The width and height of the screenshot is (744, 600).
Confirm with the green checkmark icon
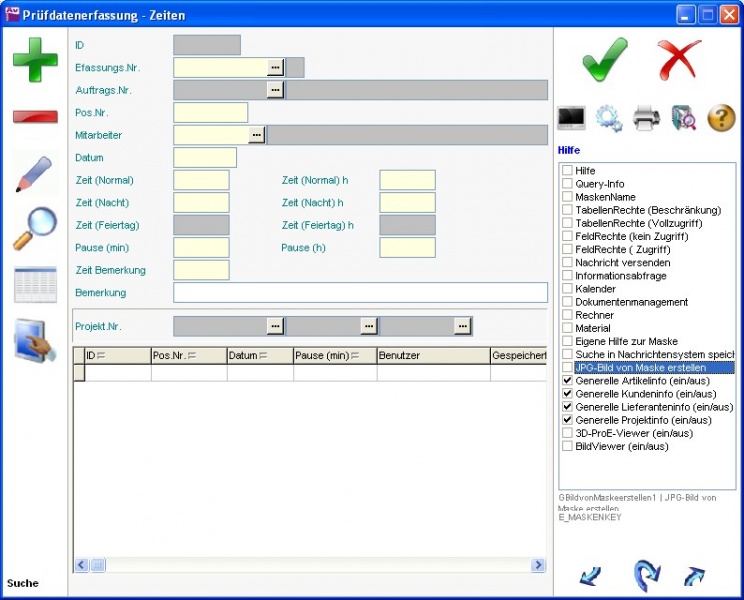coord(605,59)
